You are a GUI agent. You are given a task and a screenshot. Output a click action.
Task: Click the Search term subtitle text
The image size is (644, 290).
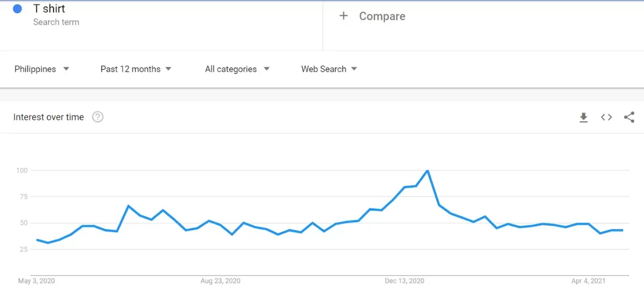(x=56, y=22)
